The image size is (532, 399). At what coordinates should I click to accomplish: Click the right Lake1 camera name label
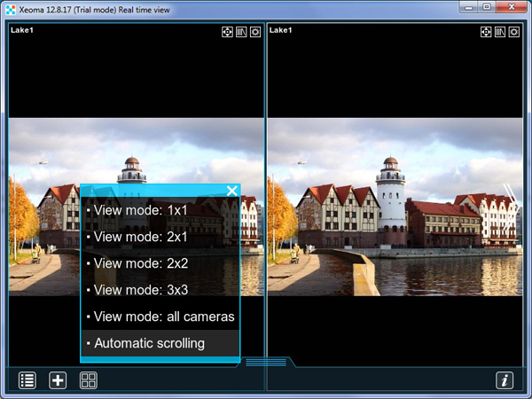(x=280, y=30)
